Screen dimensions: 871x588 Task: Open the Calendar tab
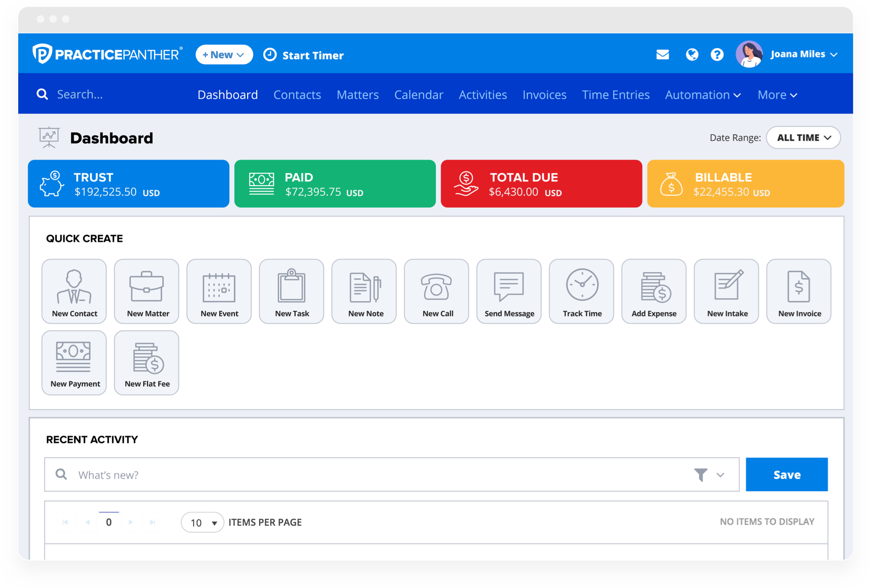(419, 95)
